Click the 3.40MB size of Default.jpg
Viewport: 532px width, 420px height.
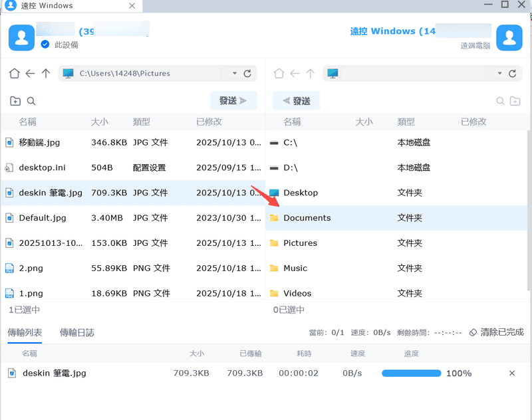107,217
